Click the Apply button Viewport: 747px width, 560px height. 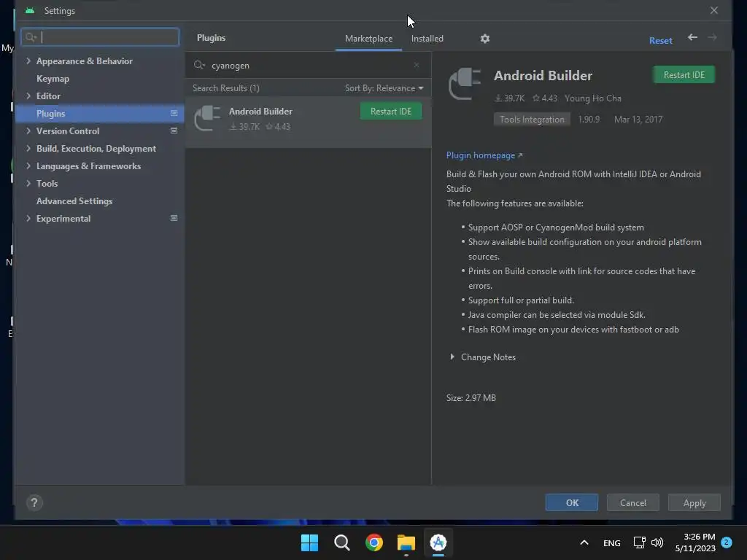click(694, 502)
